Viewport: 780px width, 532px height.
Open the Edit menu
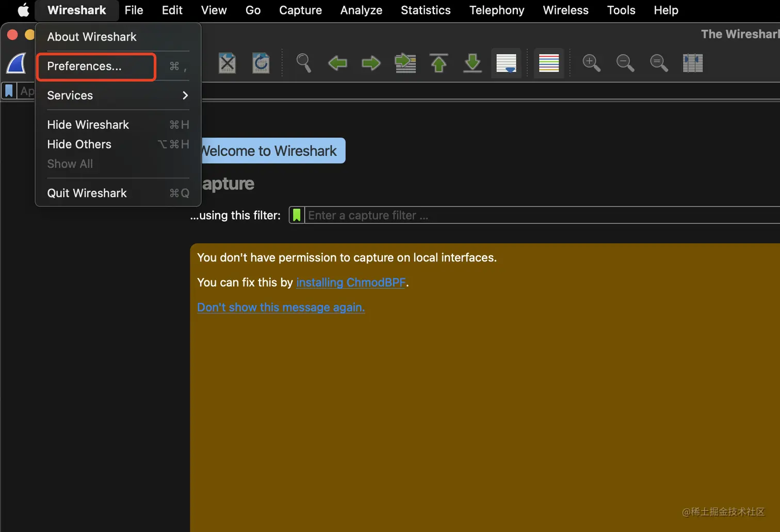172,10
